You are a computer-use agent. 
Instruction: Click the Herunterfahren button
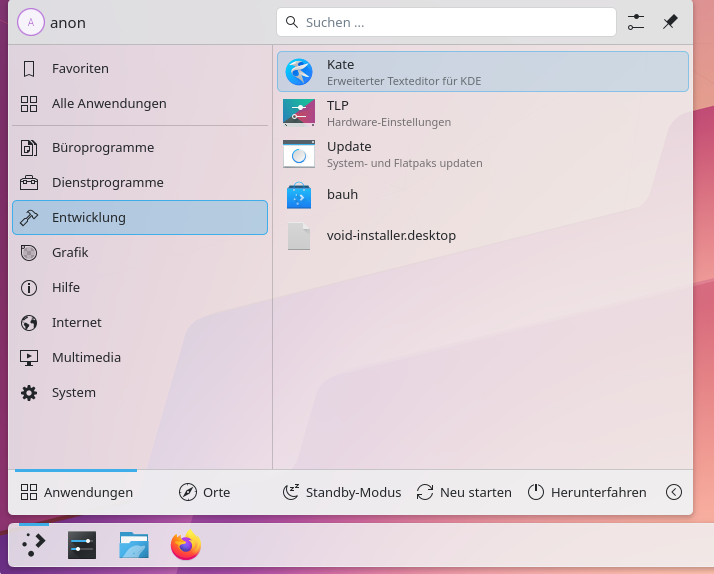pyautogui.click(x=587, y=492)
